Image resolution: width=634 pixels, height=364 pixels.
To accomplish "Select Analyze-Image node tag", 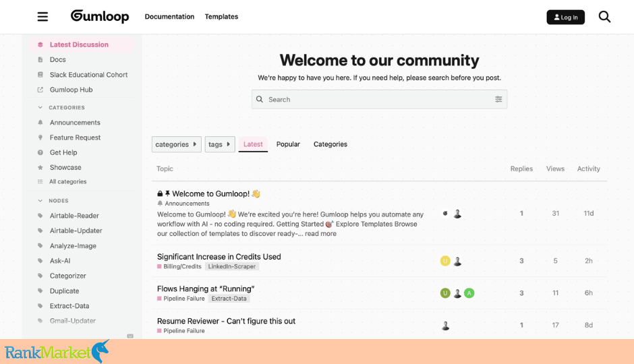I will 73,245.
